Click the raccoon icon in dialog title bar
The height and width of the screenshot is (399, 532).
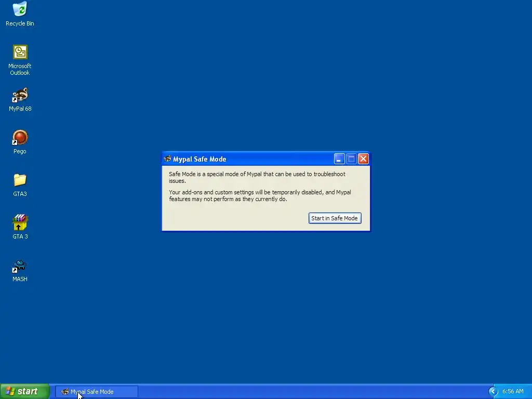click(167, 159)
